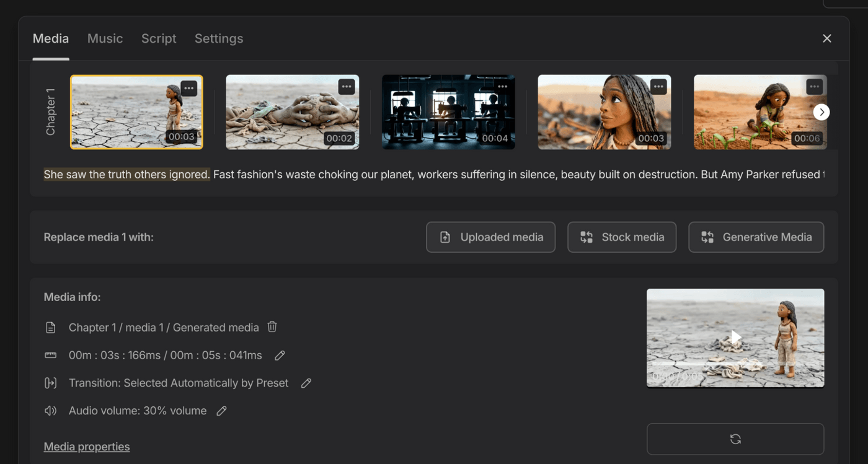Open options menu on sewing workers thumbnail
Viewport: 868px width, 464px height.
pos(502,87)
